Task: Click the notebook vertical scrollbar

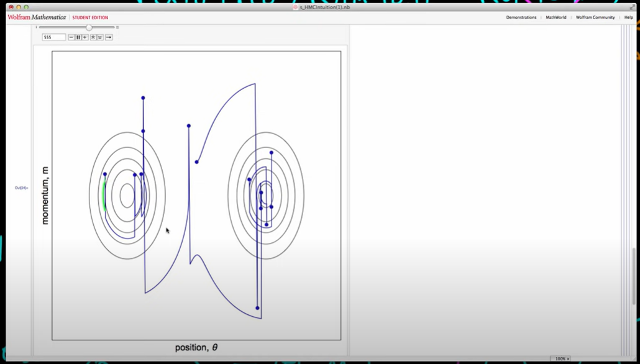Action: pyautogui.click(x=634, y=275)
